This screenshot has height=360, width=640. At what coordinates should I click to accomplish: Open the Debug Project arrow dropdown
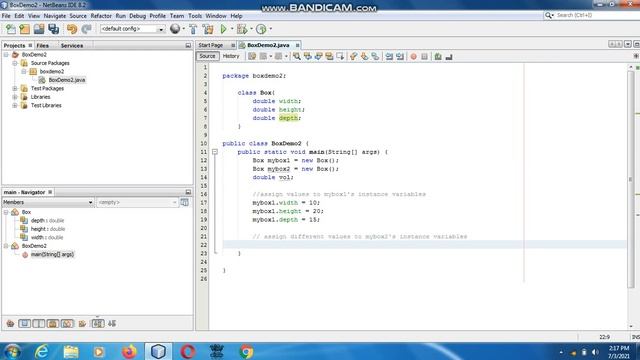point(251,29)
